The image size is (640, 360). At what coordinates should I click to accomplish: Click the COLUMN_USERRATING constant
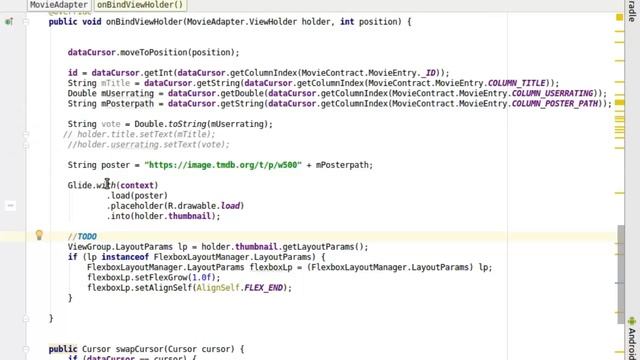553,93
